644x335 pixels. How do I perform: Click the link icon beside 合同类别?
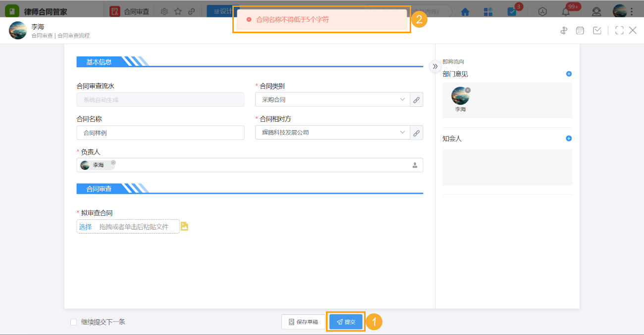[x=417, y=99]
